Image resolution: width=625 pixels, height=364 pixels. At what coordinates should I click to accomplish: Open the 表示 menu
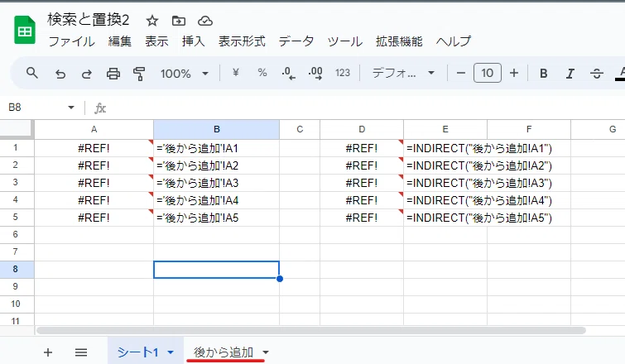click(156, 41)
